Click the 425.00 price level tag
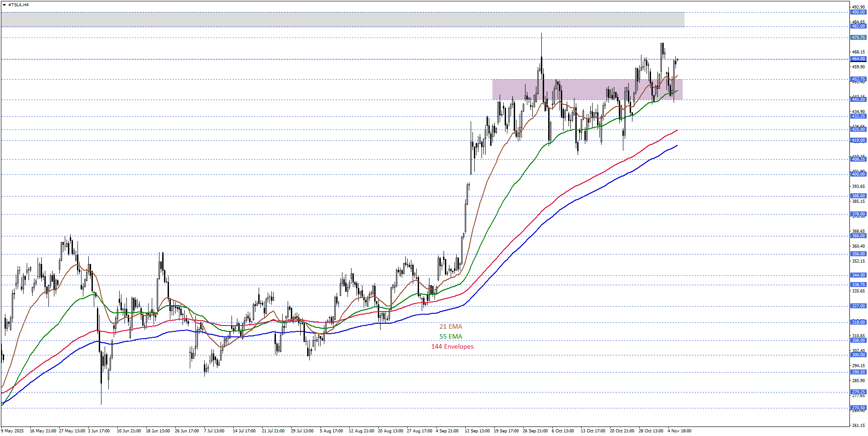868x436 pixels. (858, 129)
